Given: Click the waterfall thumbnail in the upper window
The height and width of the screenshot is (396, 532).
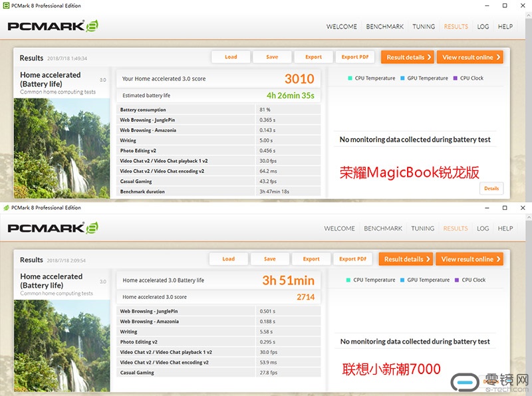Looking at the screenshot, I should [62, 148].
